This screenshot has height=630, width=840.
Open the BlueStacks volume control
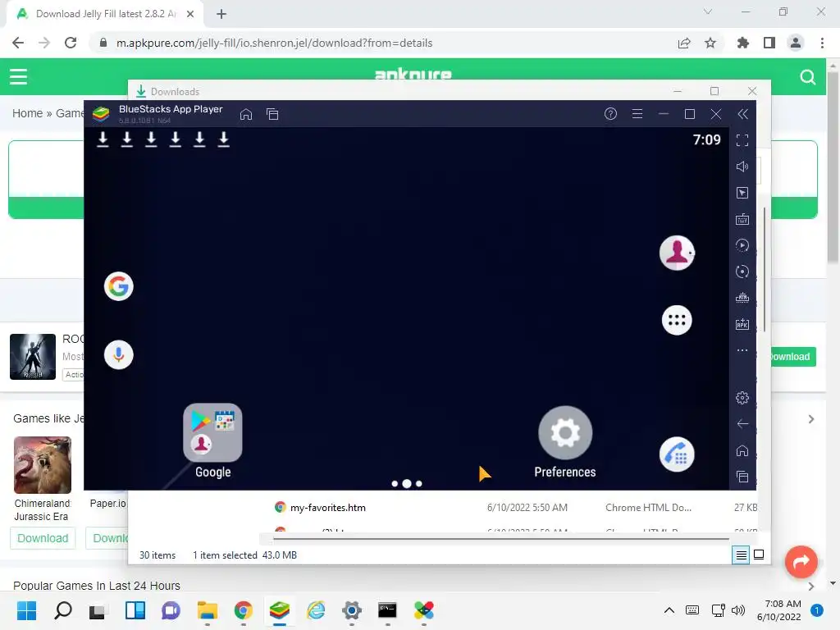tap(742, 167)
